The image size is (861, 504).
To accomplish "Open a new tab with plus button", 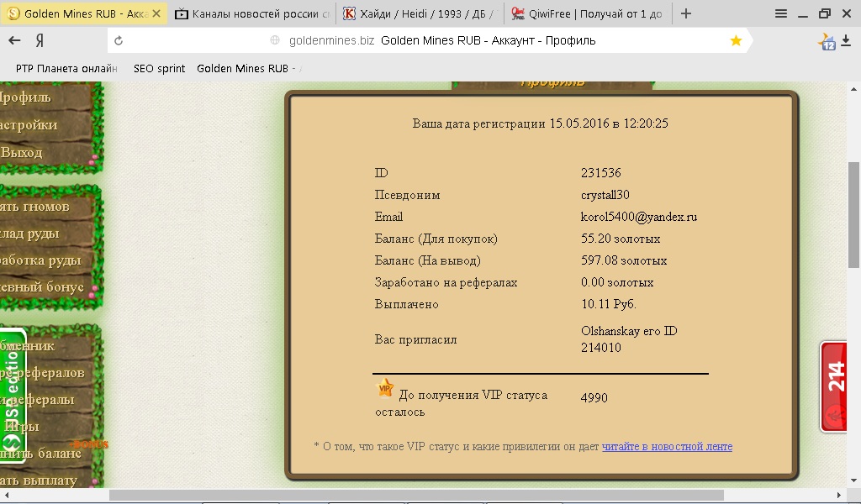I will (x=686, y=13).
